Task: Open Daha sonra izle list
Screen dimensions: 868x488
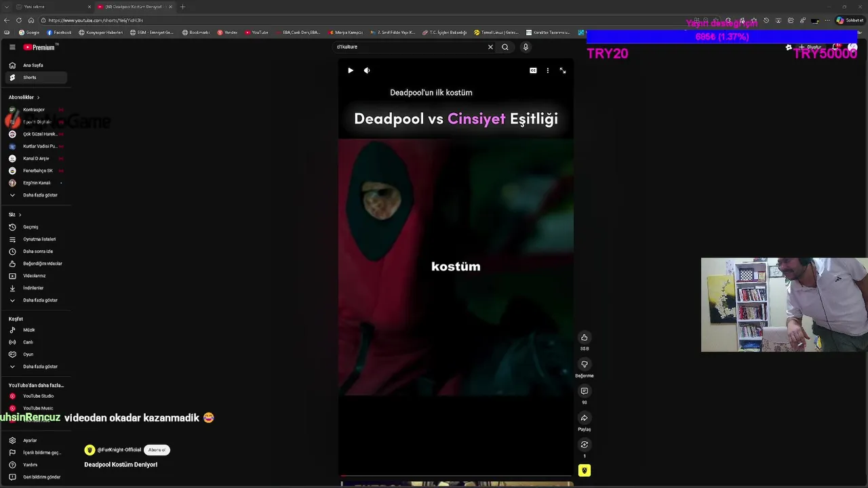Action: [x=35, y=251]
